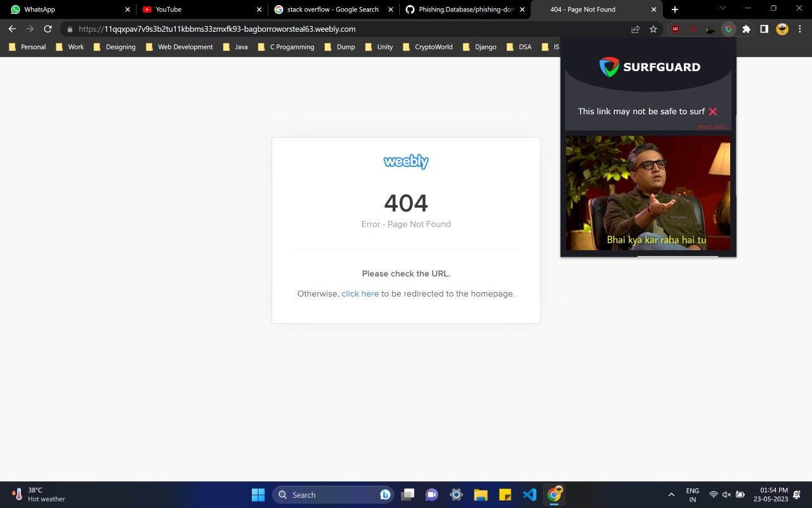Open the notification bell icon
This screenshot has height=508, width=812.
click(x=797, y=495)
